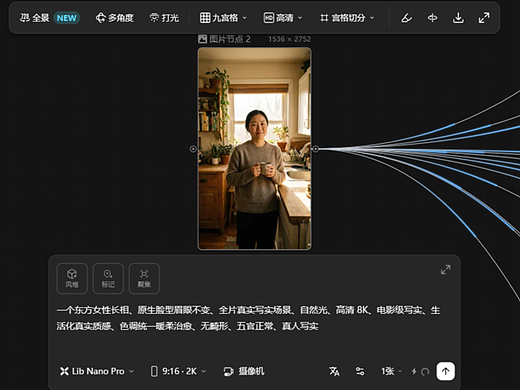Click the 标记 marker button
The height and width of the screenshot is (390, 520).
pyautogui.click(x=108, y=278)
